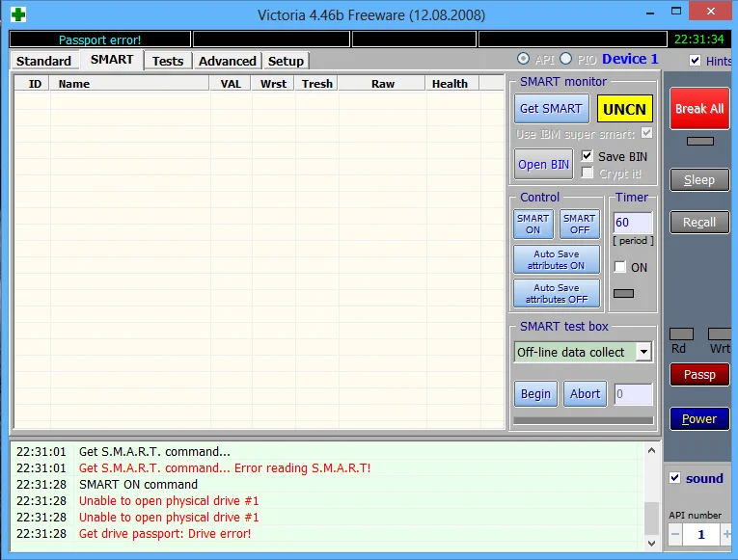Click the blue Power button
The width and height of the screenshot is (738, 560).
tap(699, 419)
